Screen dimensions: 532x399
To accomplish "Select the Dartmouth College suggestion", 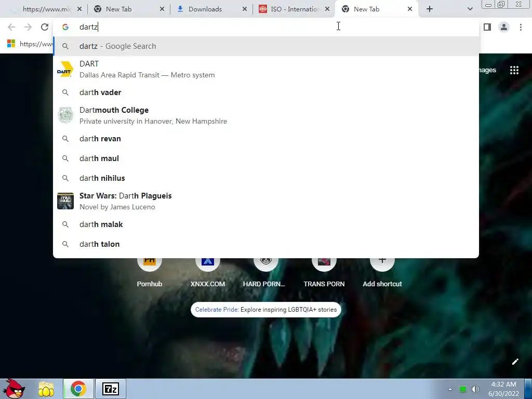I will tap(266, 115).
